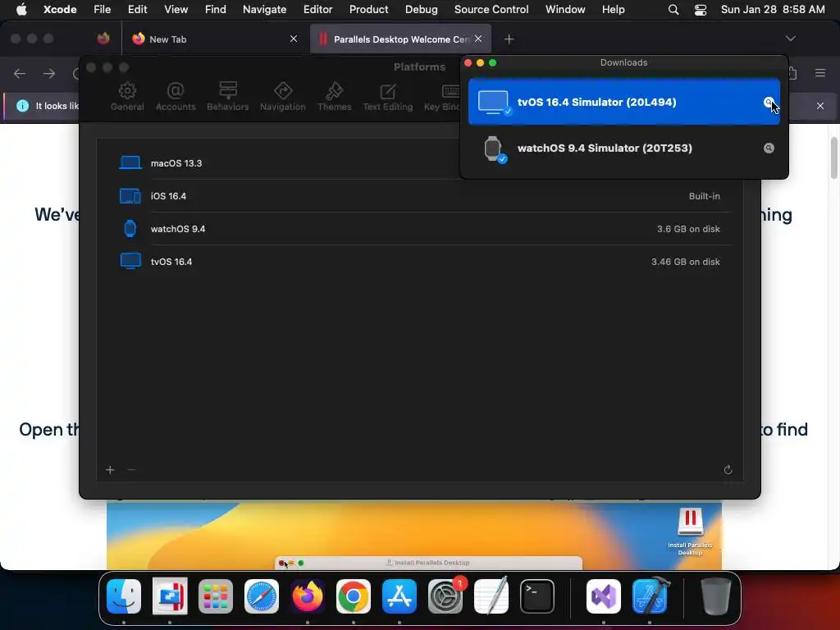Open Visual Studio from the Dock
The height and width of the screenshot is (630, 840).
click(x=604, y=596)
